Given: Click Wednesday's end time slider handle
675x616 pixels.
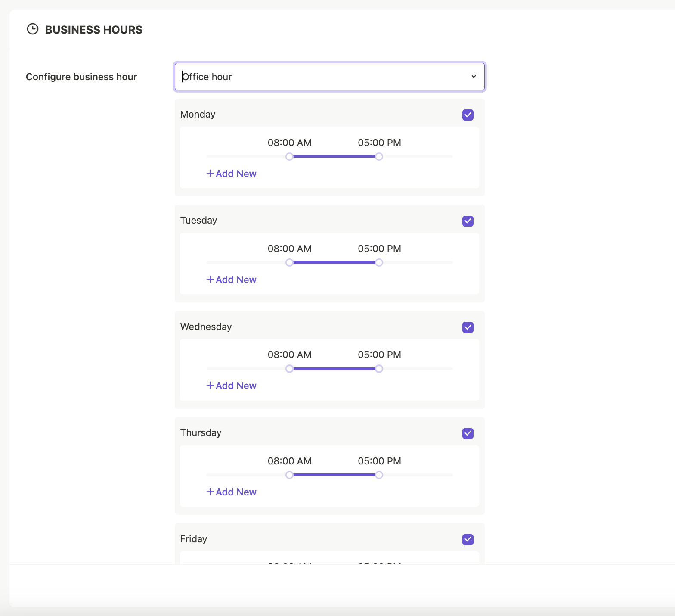Looking at the screenshot, I should tap(379, 369).
